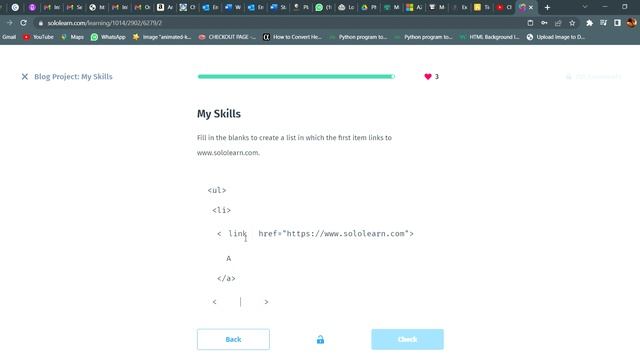The width and height of the screenshot is (640, 360).
Task: Click the green lesson progress bar
Action: coord(296,77)
